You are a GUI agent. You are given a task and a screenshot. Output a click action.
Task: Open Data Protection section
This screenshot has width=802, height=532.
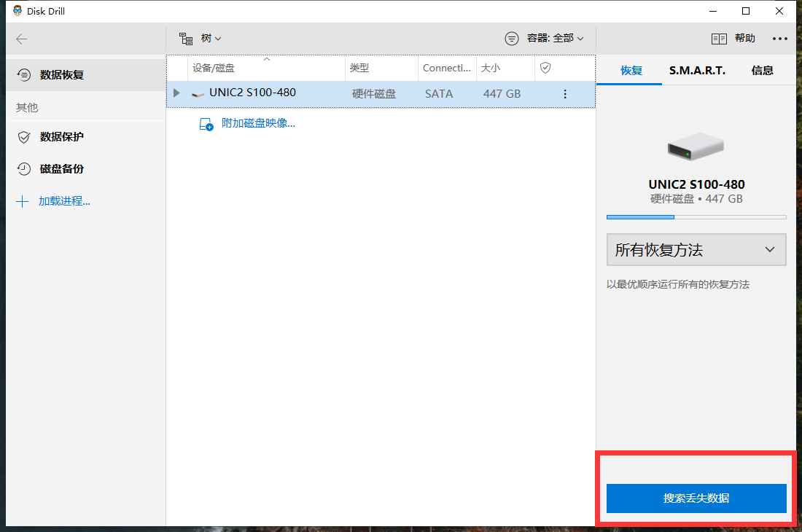[86, 137]
